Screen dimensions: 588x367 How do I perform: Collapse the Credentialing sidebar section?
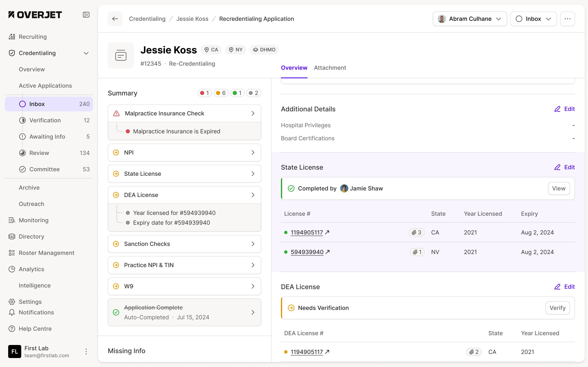pyautogui.click(x=86, y=53)
